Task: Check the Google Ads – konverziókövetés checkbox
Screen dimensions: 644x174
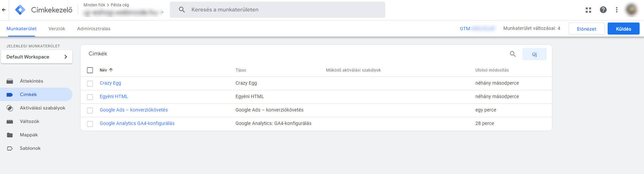Action: [x=90, y=110]
